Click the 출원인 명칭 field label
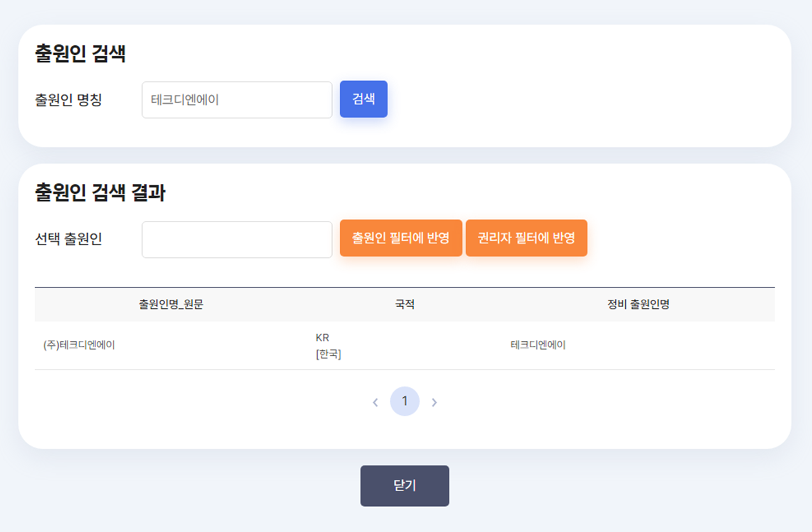The height and width of the screenshot is (532, 812). point(68,100)
